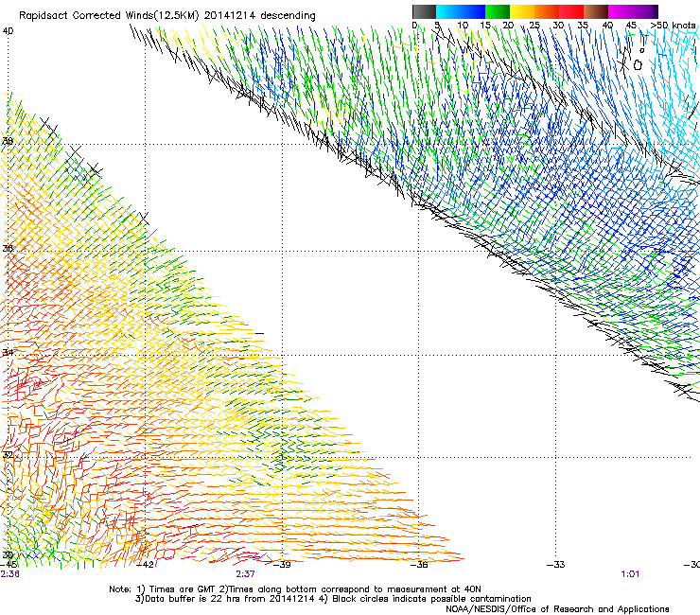Click the black contamination circle at upper right
The image size is (700, 615).
(x=638, y=65)
